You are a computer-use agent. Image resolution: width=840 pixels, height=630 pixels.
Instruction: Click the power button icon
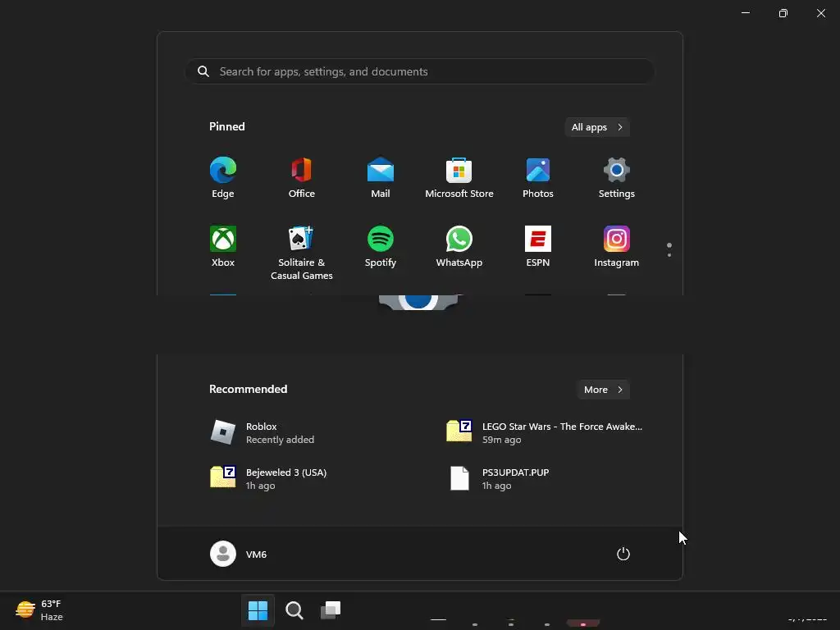[x=623, y=554]
